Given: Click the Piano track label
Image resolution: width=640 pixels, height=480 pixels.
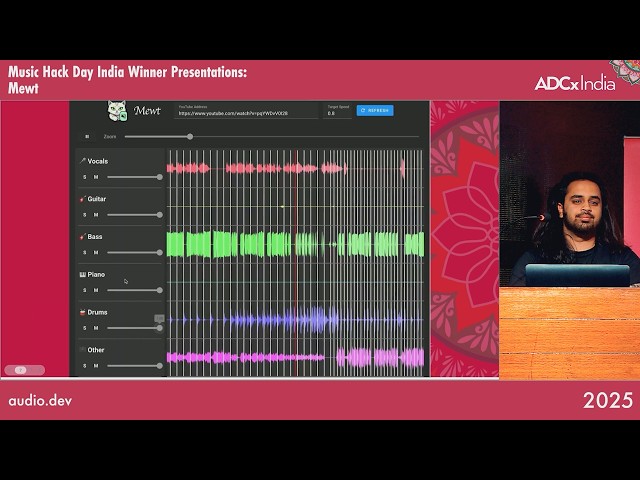Looking at the screenshot, I should (96, 275).
